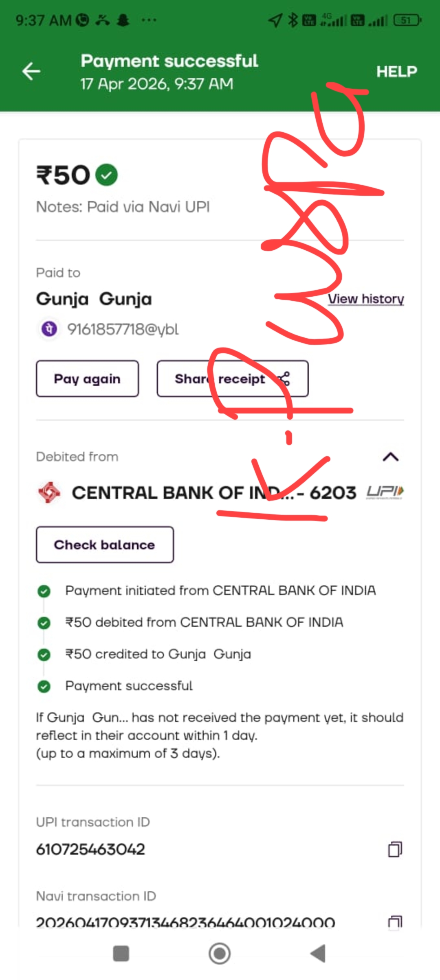
Task: Tap the Android home circle button
Action: [x=220, y=953]
